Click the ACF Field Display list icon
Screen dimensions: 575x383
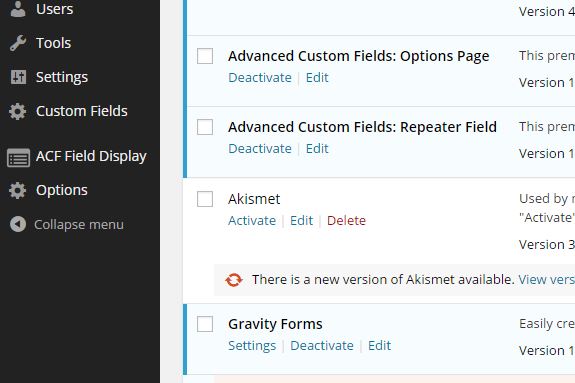18,158
